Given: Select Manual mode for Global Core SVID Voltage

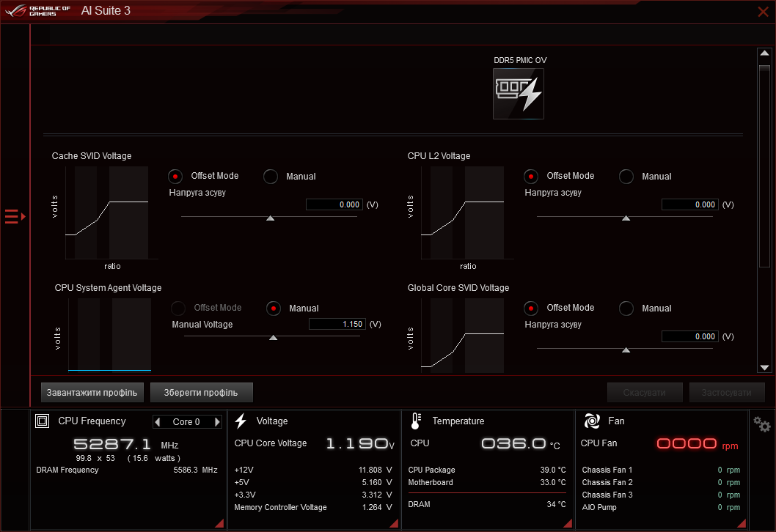Looking at the screenshot, I should (x=626, y=308).
